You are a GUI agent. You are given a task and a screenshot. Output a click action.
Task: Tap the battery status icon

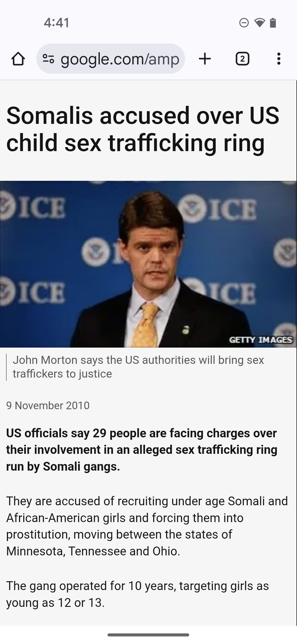pos(273,23)
